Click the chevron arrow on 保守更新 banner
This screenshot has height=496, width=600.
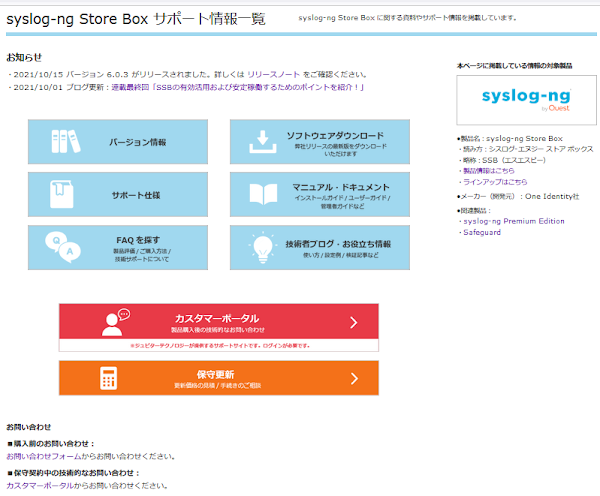tap(354, 379)
